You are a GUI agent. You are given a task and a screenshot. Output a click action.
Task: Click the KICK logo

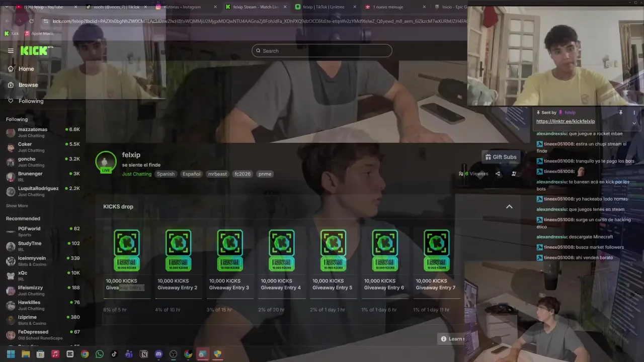click(36, 50)
